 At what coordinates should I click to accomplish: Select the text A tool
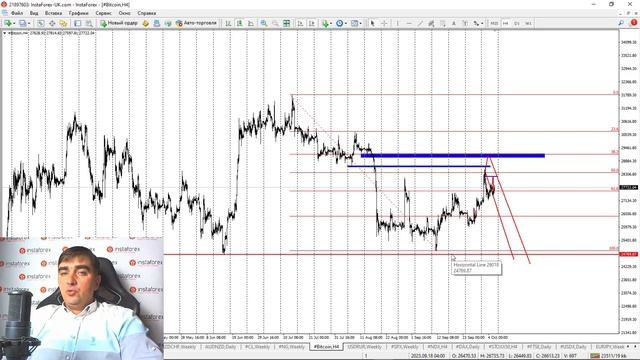pyautogui.click(x=453, y=23)
